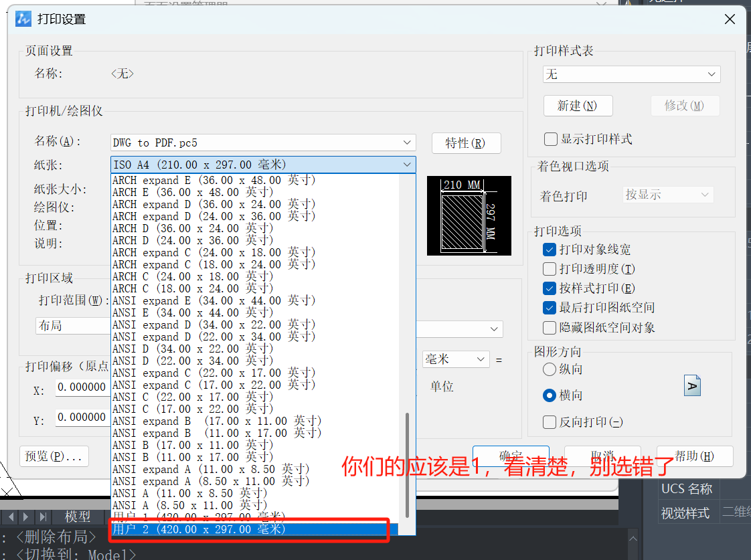The width and height of the screenshot is (751, 560).
Task: Toggle the 打印透明度 checkbox
Action: tap(550, 269)
